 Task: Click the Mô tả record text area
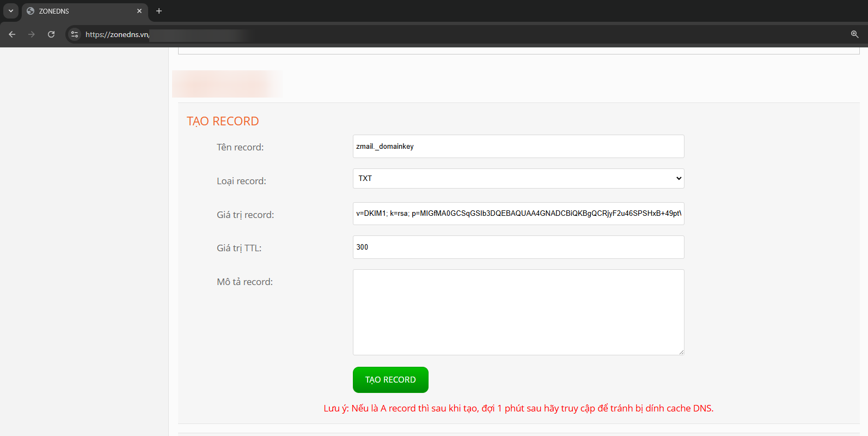(x=518, y=312)
